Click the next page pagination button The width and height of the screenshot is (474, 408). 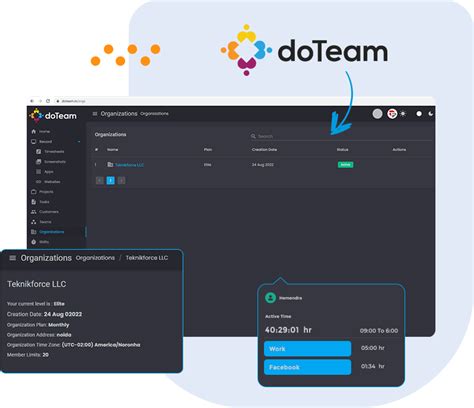click(121, 180)
